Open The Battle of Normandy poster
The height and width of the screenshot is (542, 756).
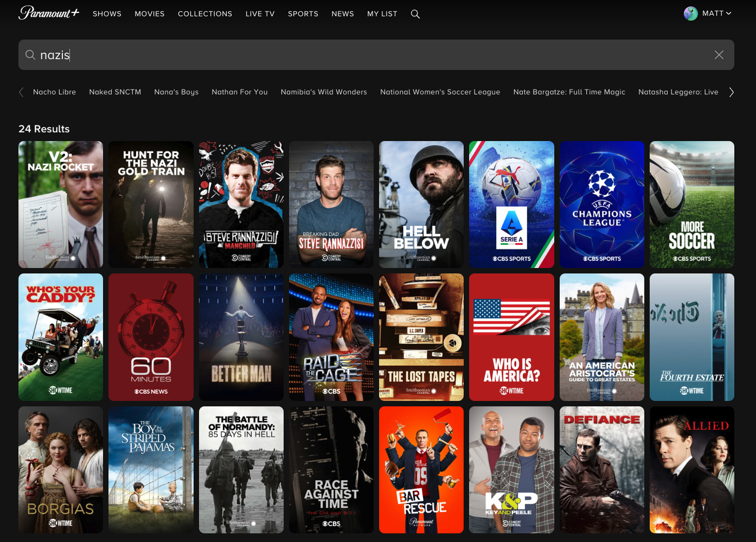pyautogui.click(x=241, y=470)
